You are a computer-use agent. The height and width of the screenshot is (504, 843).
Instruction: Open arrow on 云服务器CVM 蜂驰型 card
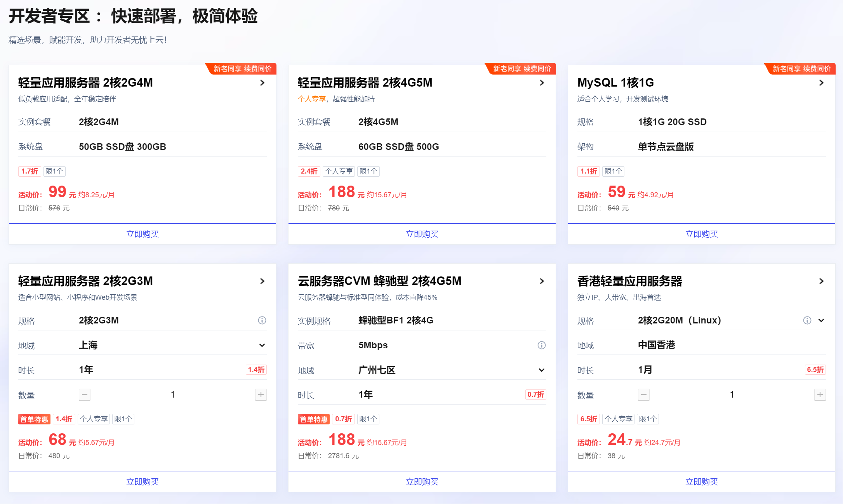pos(542,281)
